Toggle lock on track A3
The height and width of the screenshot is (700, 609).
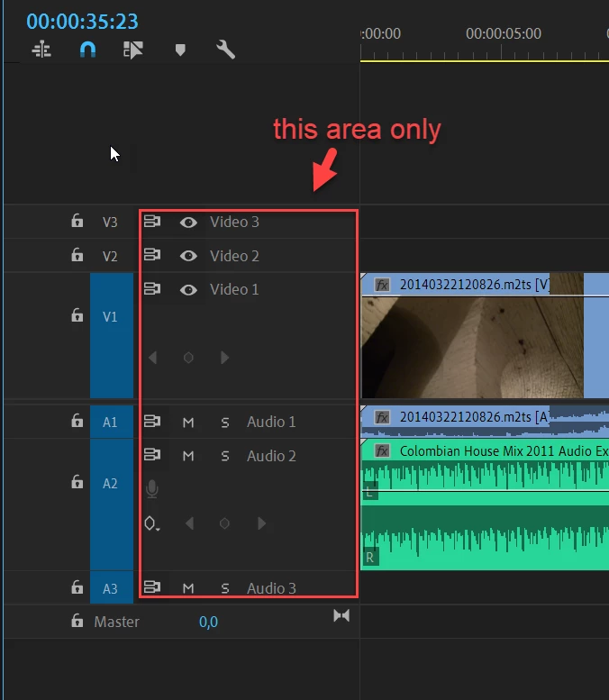(x=77, y=587)
